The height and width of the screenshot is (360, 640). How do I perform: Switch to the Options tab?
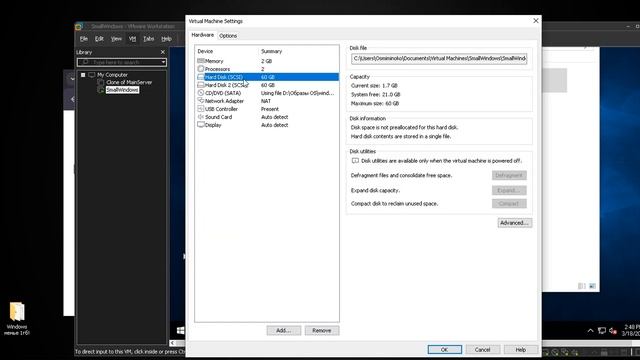click(x=228, y=36)
